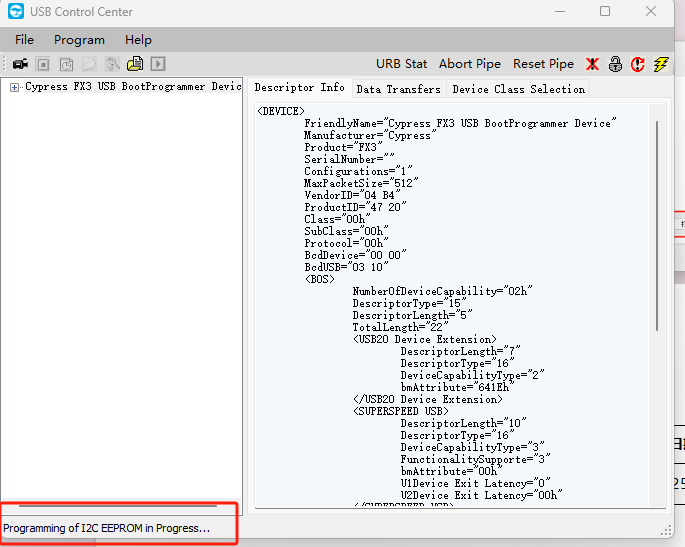The height and width of the screenshot is (547, 685).
Task: Click the window resize grip corner
Action: [666, 531]
